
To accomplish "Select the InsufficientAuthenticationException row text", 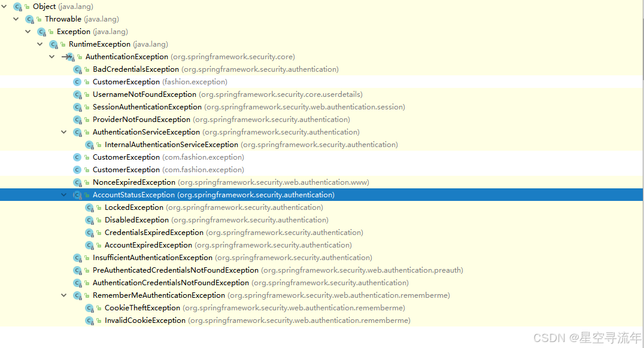I will point(232,258).
